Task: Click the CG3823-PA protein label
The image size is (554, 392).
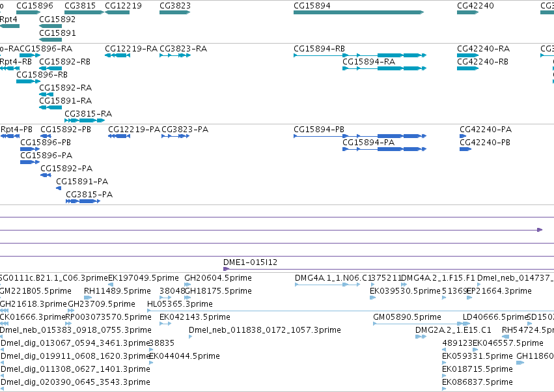Action: (185, 130)
